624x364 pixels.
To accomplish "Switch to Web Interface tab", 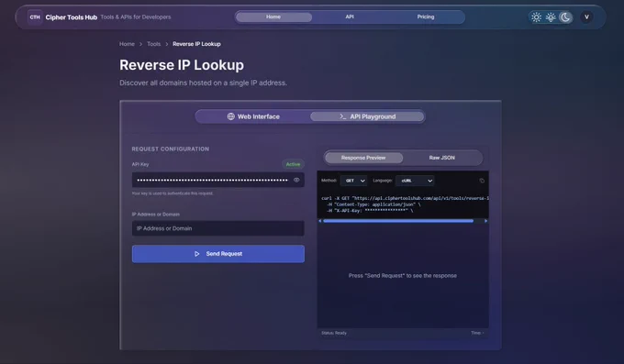I will pos(253,116).
